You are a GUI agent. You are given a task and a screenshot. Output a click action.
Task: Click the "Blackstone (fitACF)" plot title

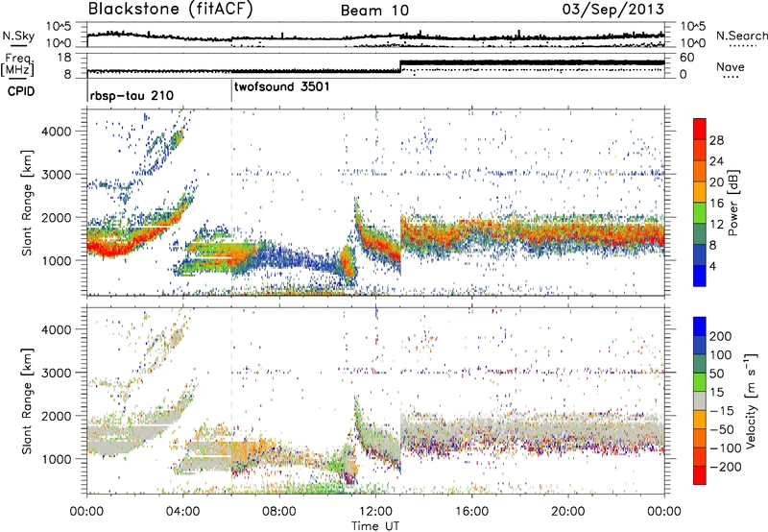[x=171, y=10]
